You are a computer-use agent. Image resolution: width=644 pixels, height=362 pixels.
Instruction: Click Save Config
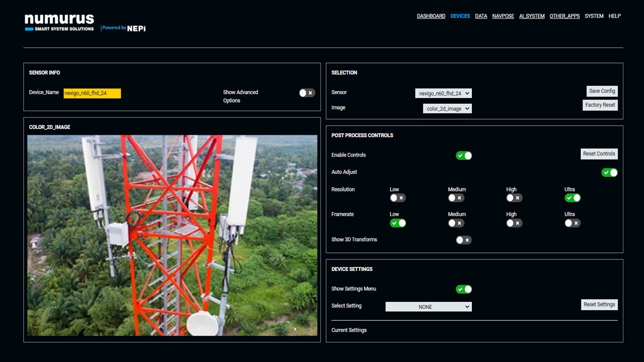[x=602, y=91]
